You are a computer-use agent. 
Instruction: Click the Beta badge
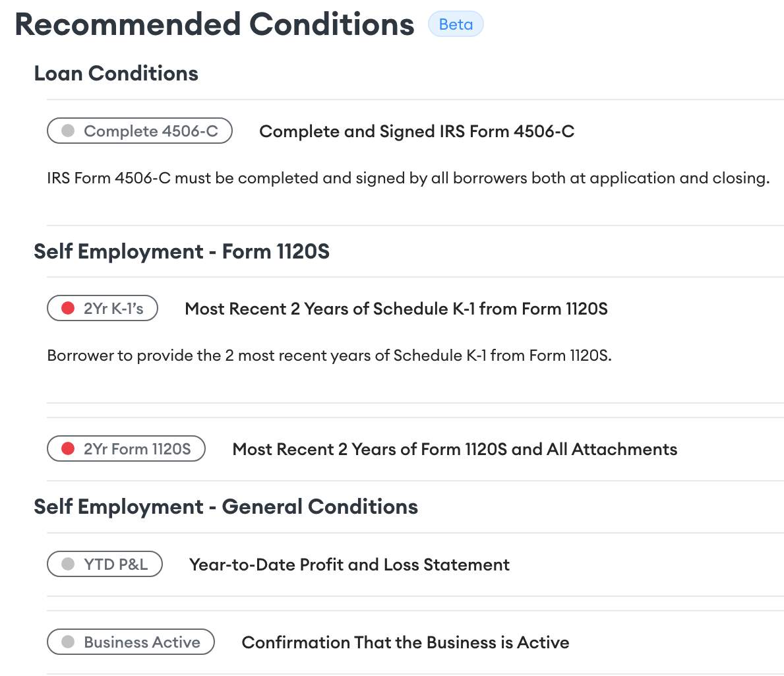coord(456,24)
